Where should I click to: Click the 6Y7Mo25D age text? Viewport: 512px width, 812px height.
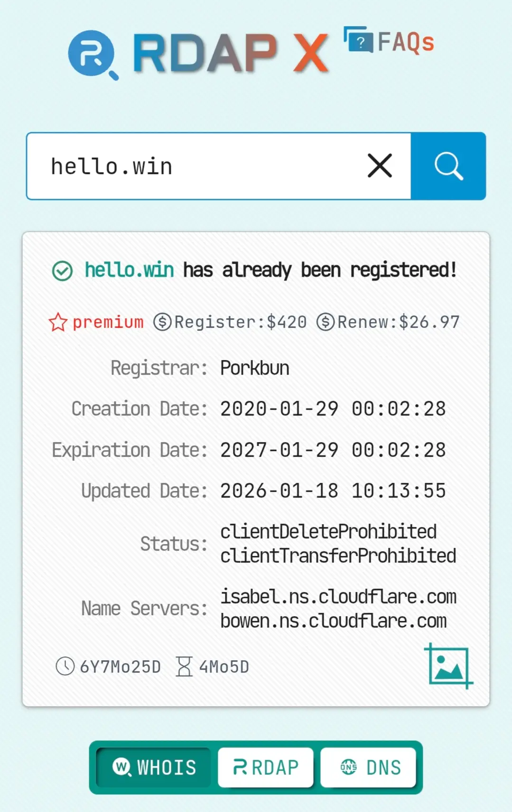click(x=120, y=667)
